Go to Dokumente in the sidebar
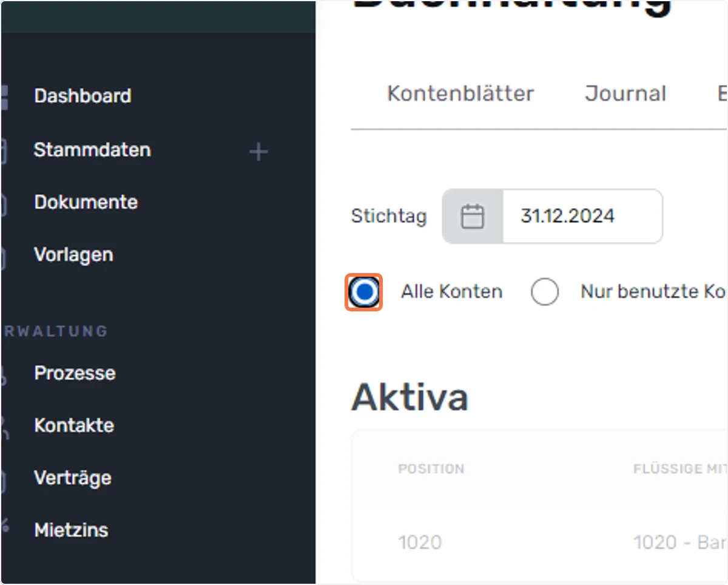The width and height of the screenshot is (728, 585). [86, 202]
